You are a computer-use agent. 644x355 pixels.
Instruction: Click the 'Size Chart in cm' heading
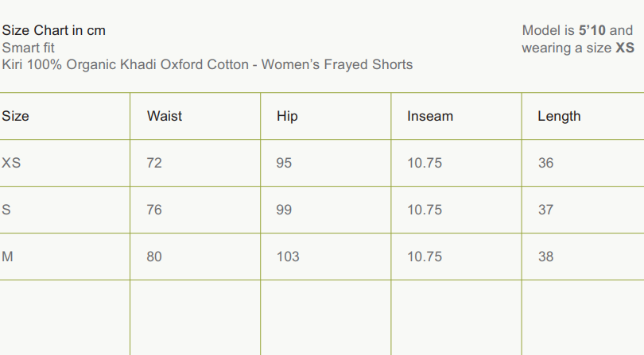(x=53, y=30)
